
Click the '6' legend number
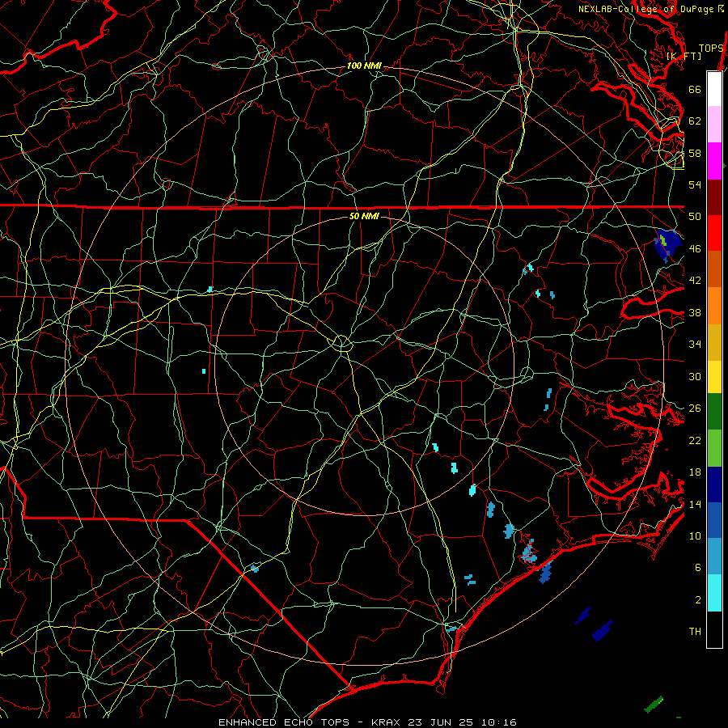pos(698,568)
